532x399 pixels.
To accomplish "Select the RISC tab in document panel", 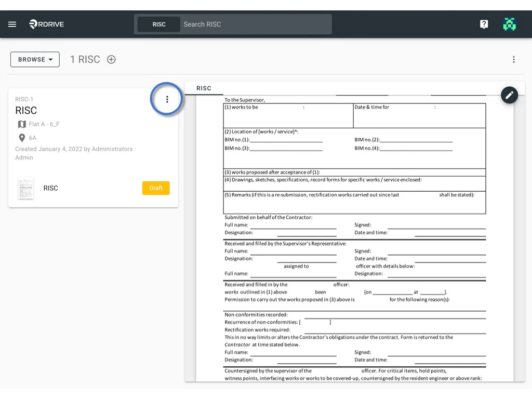I will tap(204, 88).
